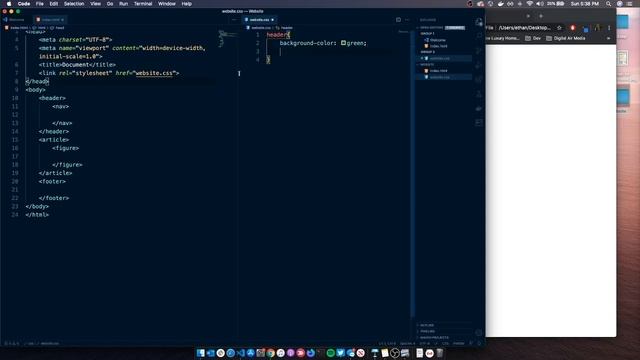The image size is (640, 360).
Task: Open the Trash from the Dock
Action: tap(440, 353)
